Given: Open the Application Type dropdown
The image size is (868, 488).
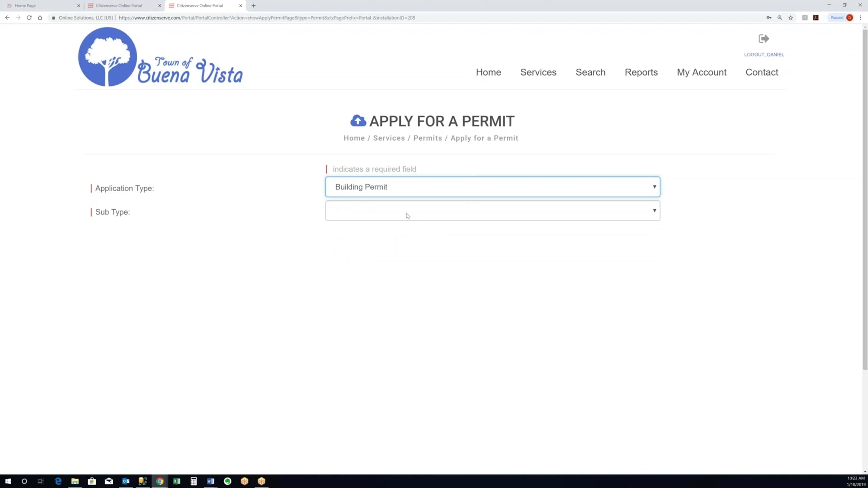Looking at the screenshot, I should [492, 187].
